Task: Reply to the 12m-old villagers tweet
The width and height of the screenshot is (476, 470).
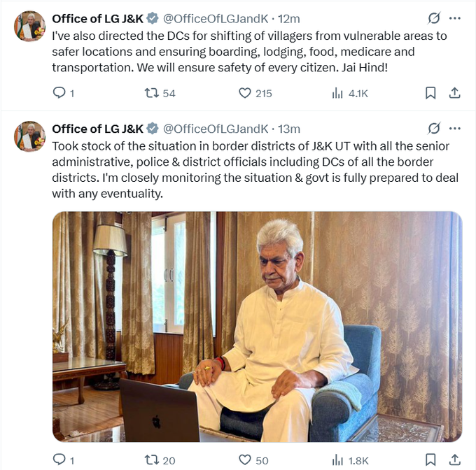Action: pos(59,93)
